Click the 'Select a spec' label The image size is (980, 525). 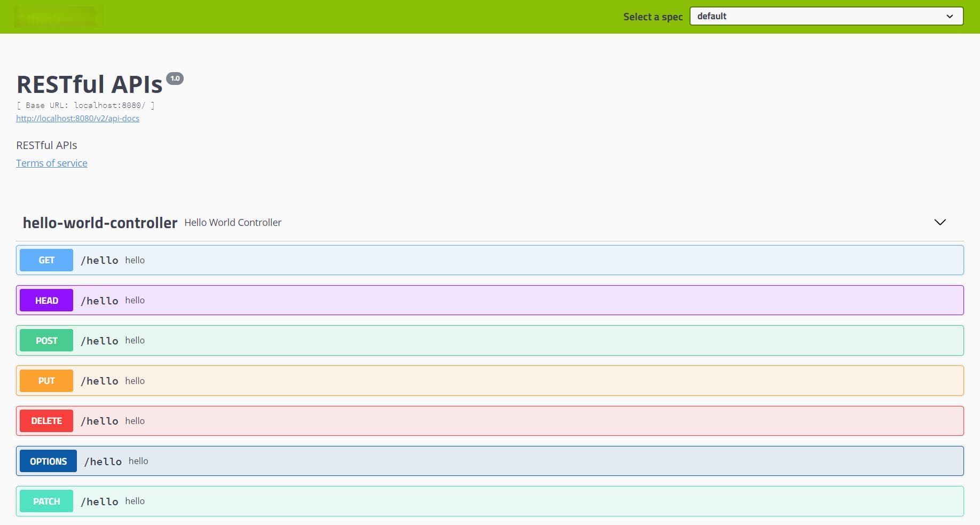653,17
